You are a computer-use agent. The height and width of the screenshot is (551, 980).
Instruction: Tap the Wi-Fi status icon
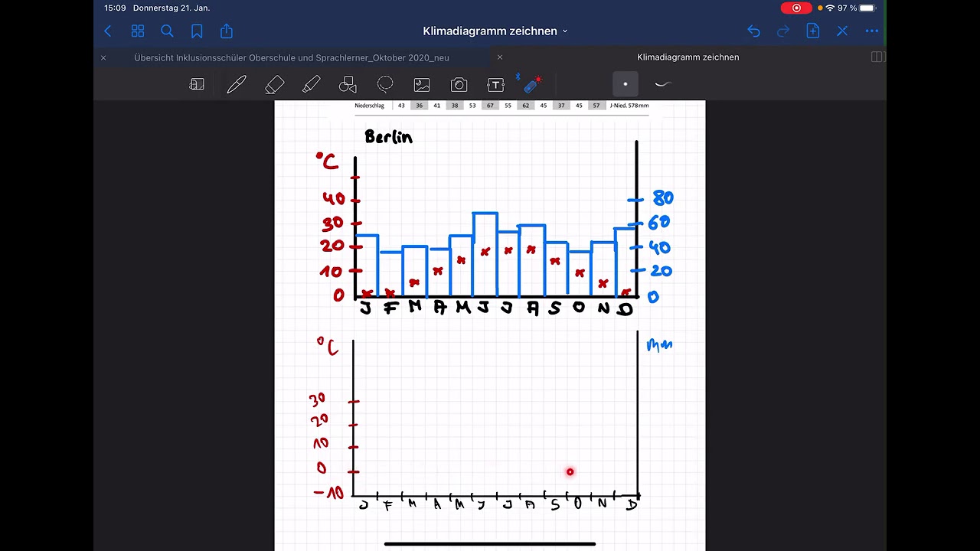(830, 8)
